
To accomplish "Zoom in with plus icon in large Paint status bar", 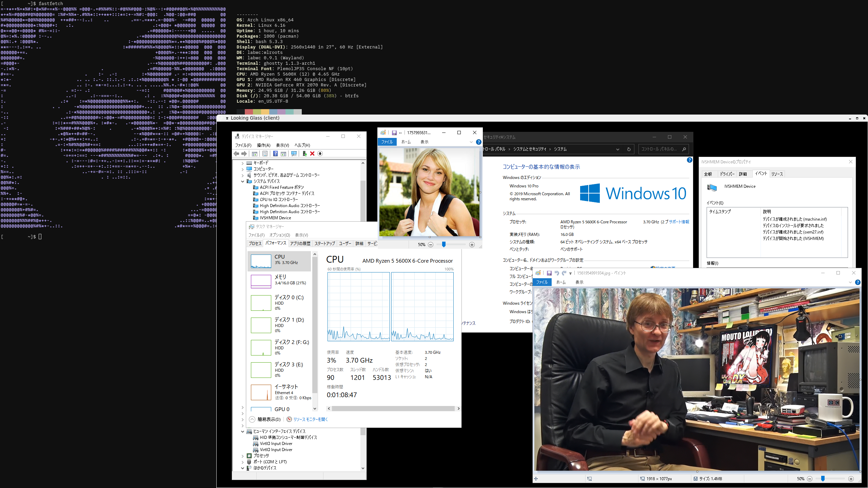I will click(851, 479).
